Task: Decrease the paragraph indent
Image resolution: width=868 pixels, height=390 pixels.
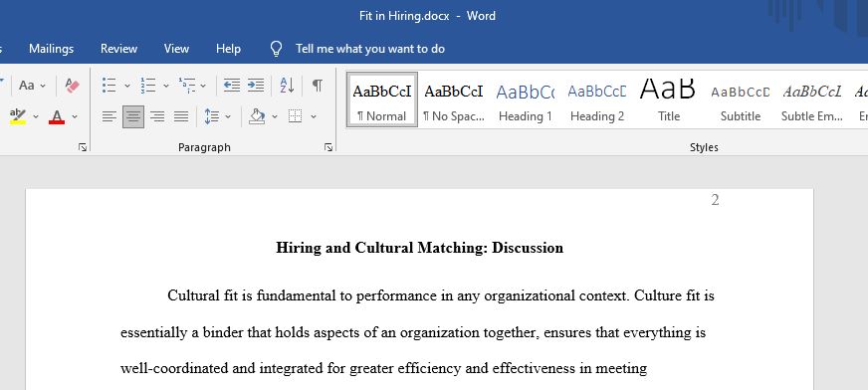Action: click(x=231, y=86)
